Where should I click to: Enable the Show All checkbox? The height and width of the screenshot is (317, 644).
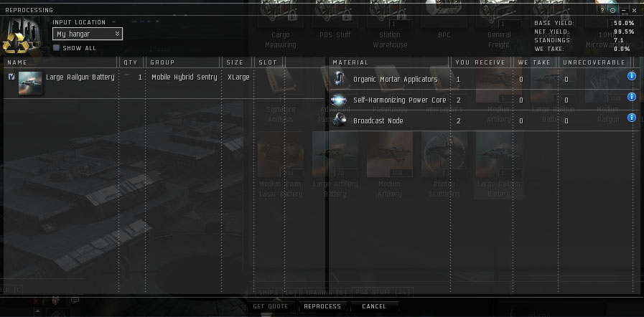click(x=56, y=48)
